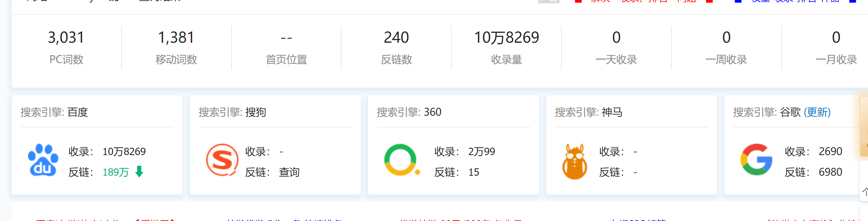This screenshot has height=221, width=868.
Task: Click 360 反链 value 15
Action: 474,172
